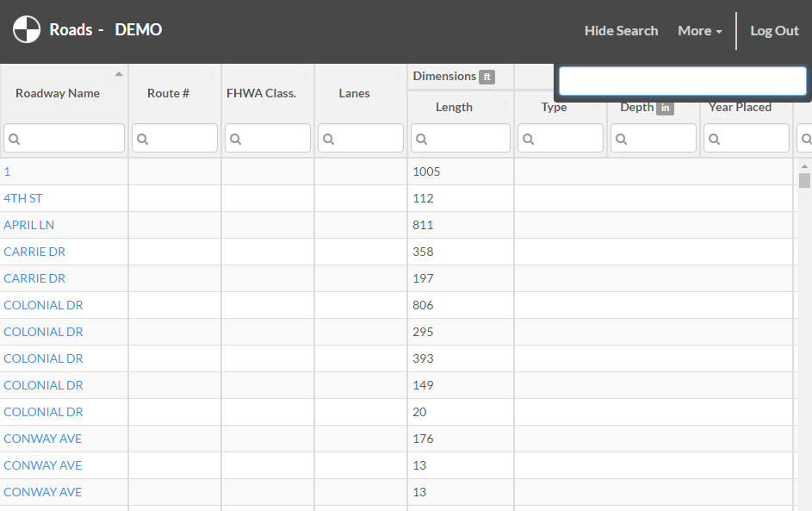Open the More dropdown menu
The image size is (812, 511).
coord(700,31)
